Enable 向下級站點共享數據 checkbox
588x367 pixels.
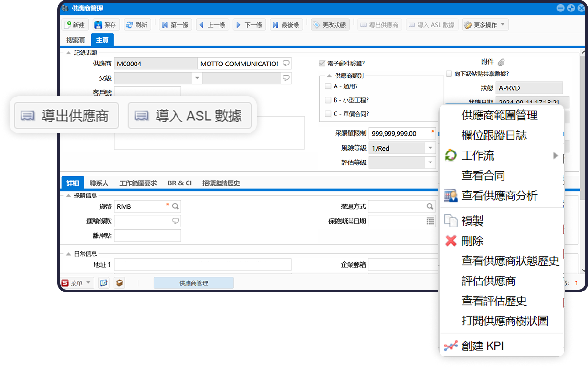pos(449,74)
